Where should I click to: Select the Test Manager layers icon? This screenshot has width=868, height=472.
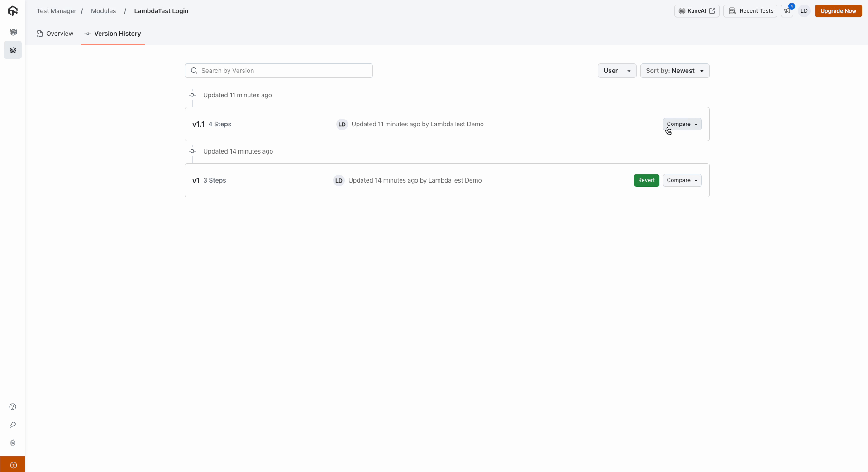[13, 50]
